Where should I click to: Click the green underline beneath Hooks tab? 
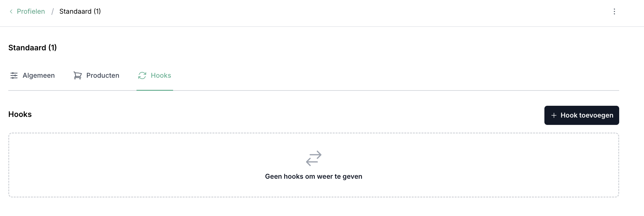155,90
